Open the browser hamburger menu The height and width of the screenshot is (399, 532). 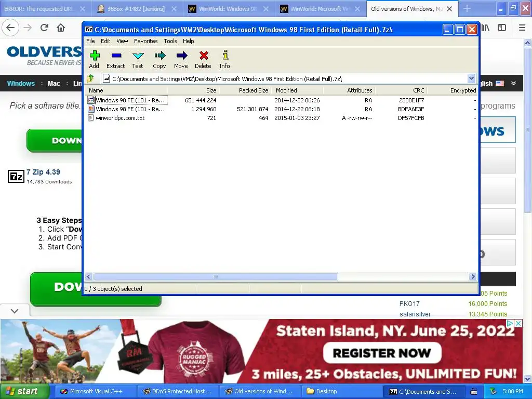[x=522, y=28]
